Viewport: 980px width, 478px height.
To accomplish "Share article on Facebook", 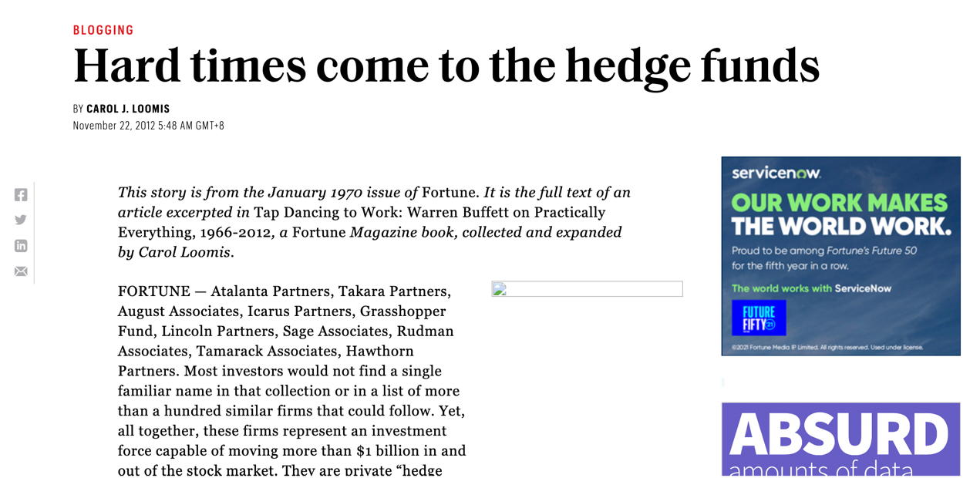I will [x=21, y=195].
